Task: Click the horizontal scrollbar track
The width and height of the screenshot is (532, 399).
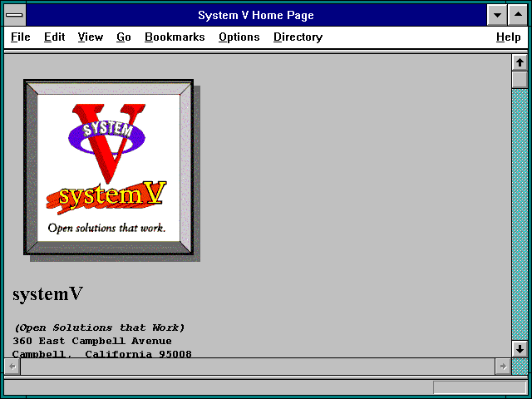Action: [258, 367]
